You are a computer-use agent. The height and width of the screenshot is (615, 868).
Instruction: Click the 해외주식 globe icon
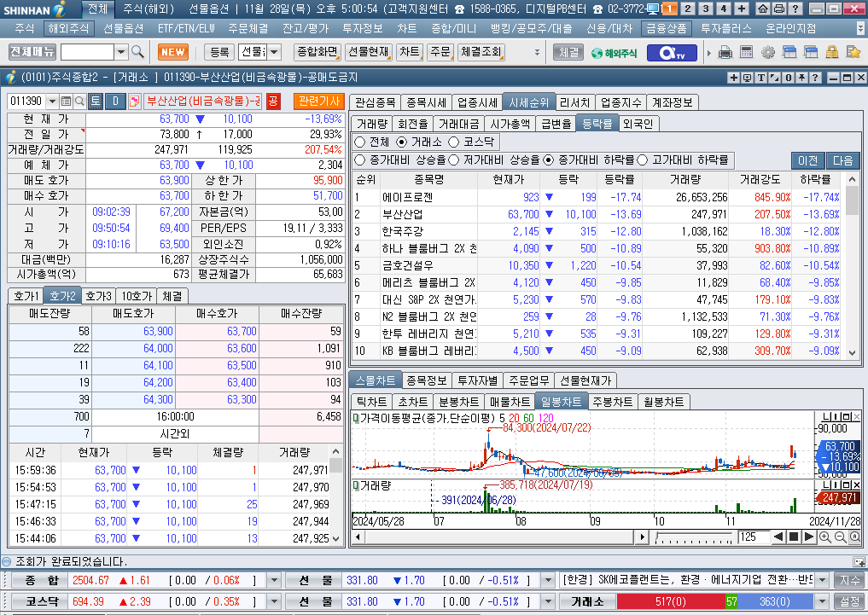point(614,53)
